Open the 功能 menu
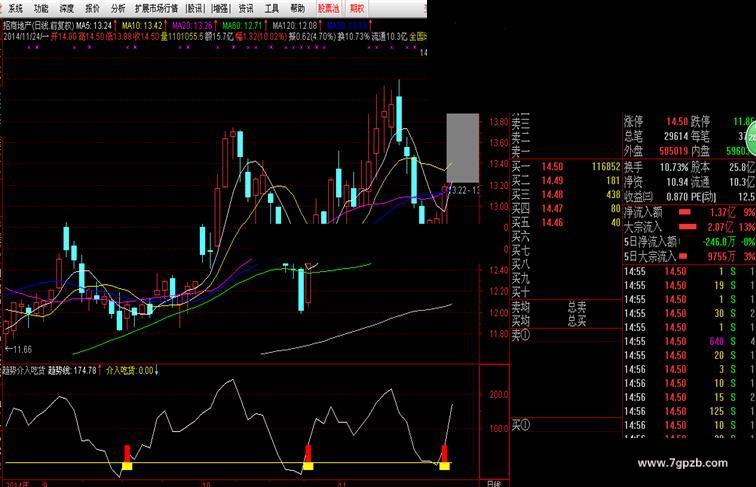The image size is (756, 487). (40, 8)
